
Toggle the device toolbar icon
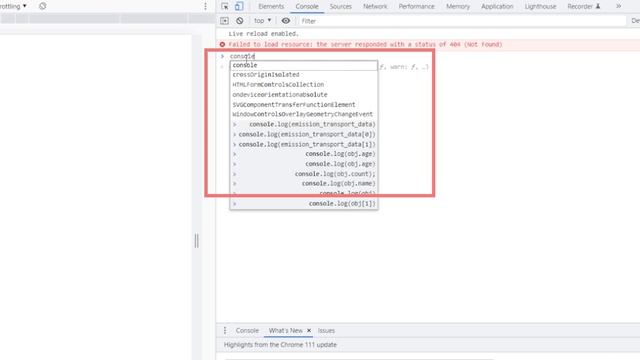tap(239, 6)
